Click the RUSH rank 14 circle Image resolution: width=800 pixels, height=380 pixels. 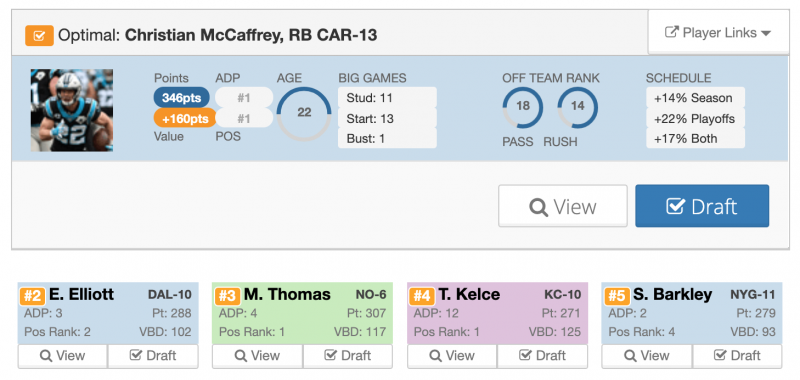click(x=578, y=107)
